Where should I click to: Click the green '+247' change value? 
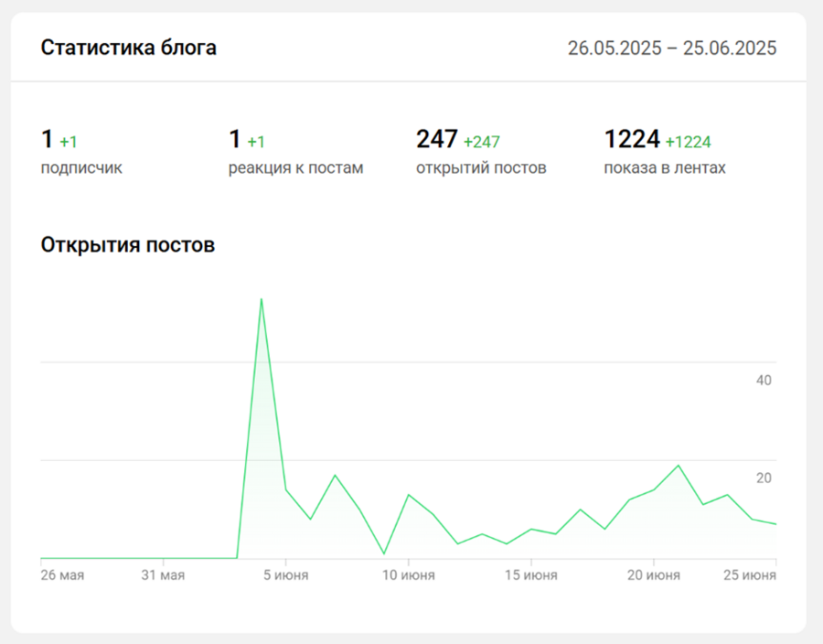click(x=481, y=142)
